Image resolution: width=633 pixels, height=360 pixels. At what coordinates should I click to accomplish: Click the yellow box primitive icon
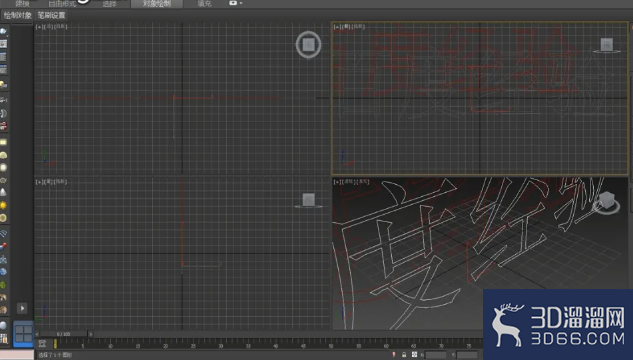[x=3, y=142]
